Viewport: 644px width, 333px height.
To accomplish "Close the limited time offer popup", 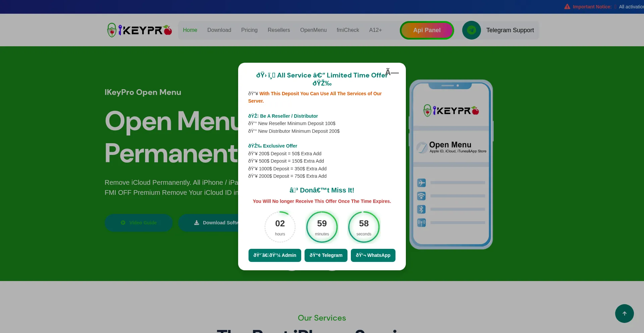I will [391, 72].
